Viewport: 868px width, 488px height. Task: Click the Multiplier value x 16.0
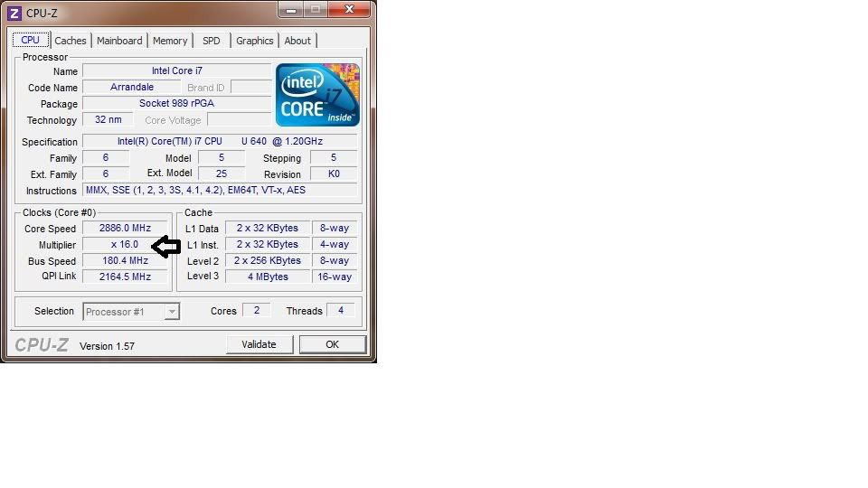pyautogui.click(x=125, y=244)
